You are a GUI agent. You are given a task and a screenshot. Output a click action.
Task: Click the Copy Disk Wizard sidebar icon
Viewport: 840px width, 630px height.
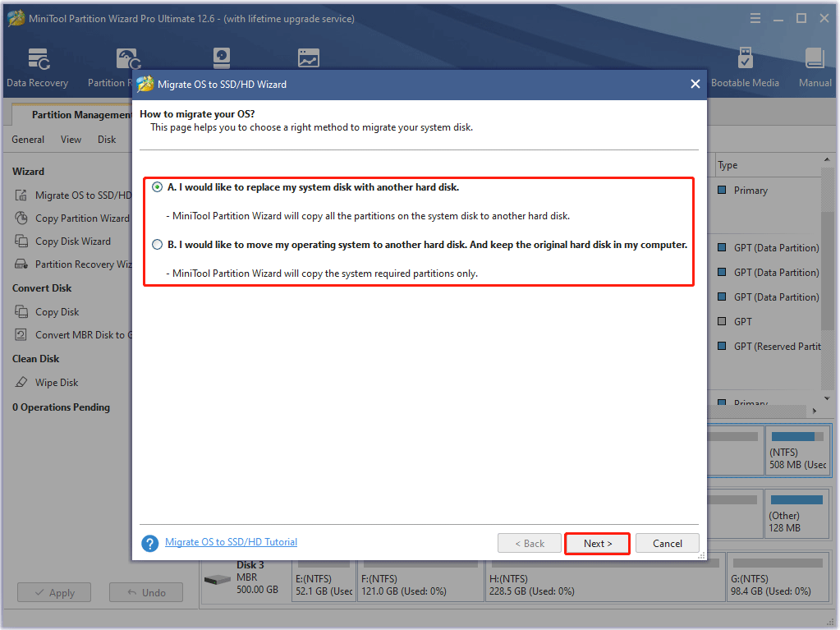(x=21, y=241)
